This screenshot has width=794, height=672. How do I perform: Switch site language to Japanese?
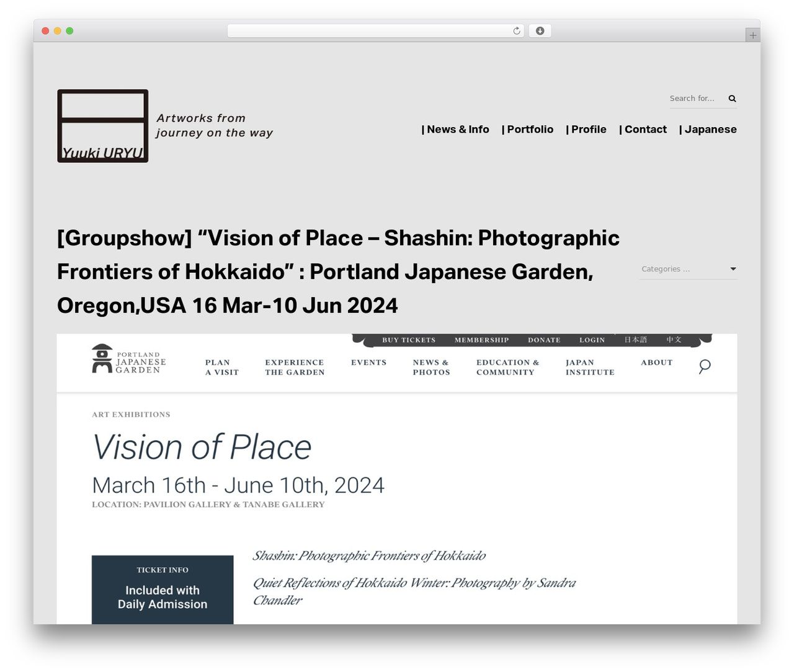click(708, 130)
